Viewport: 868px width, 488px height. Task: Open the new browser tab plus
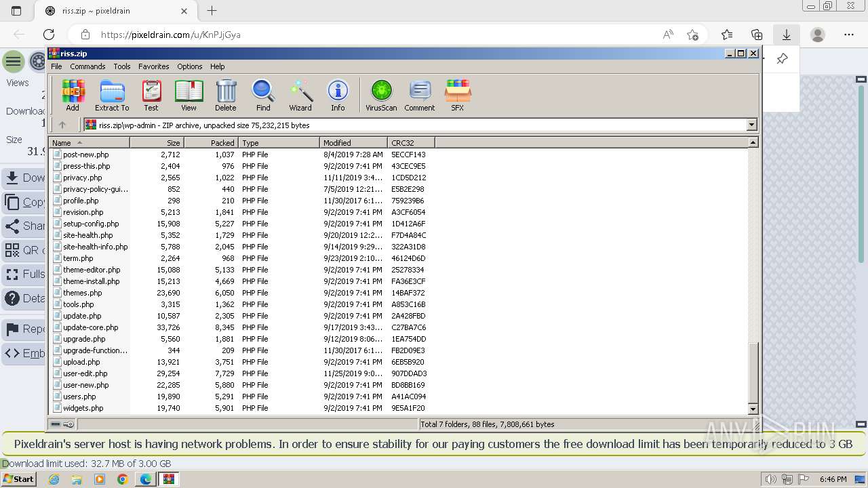click(212, 11)
